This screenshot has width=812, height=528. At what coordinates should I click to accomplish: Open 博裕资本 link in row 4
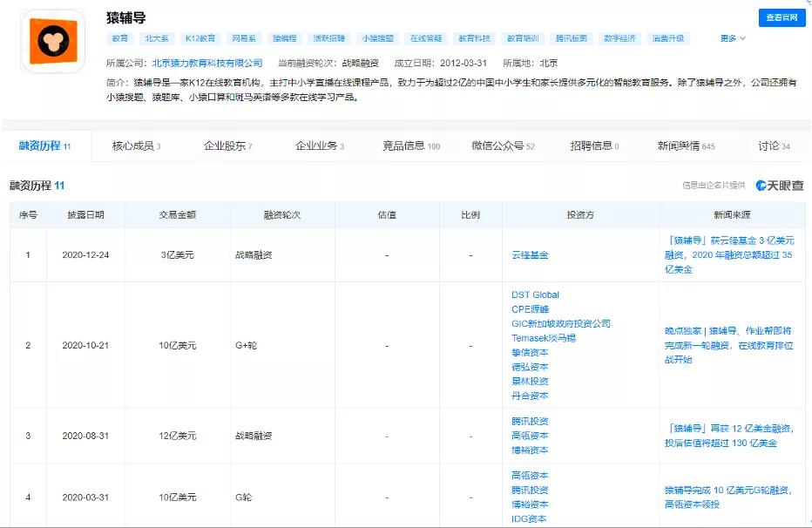coord(530,504)
